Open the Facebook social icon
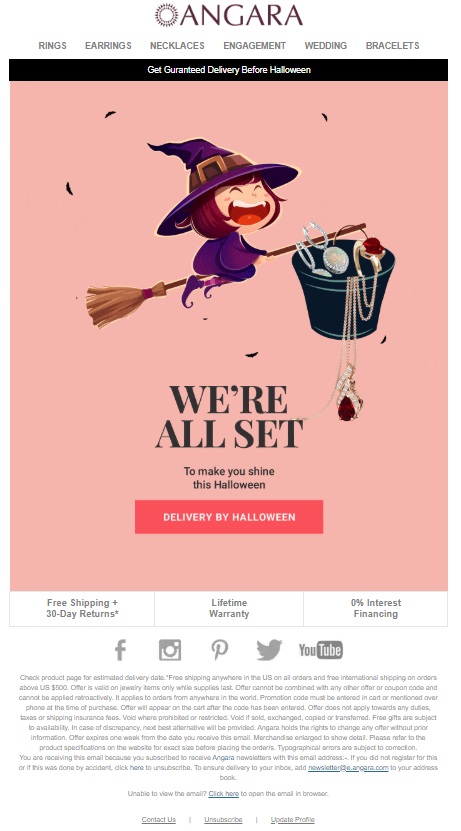This screenshot has width=461, height=831. (x=120, y=650)
